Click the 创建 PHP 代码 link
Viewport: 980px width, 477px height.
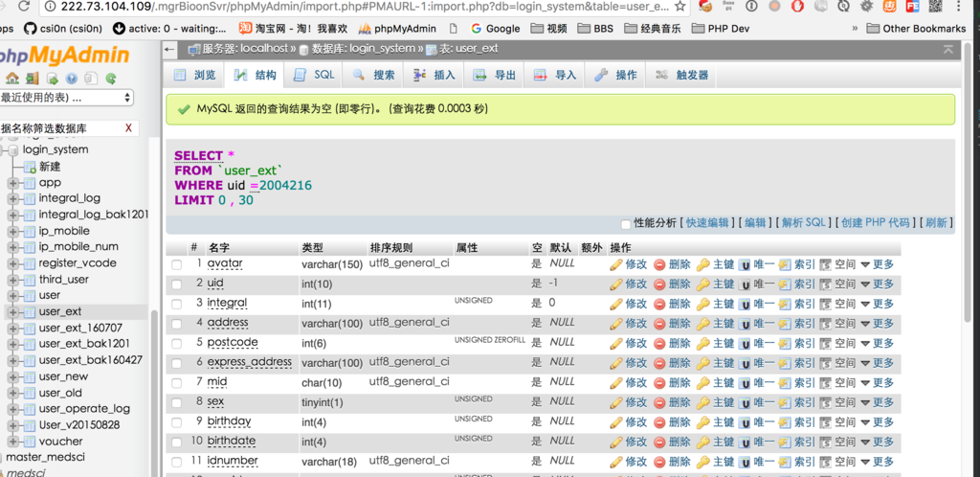875,223
